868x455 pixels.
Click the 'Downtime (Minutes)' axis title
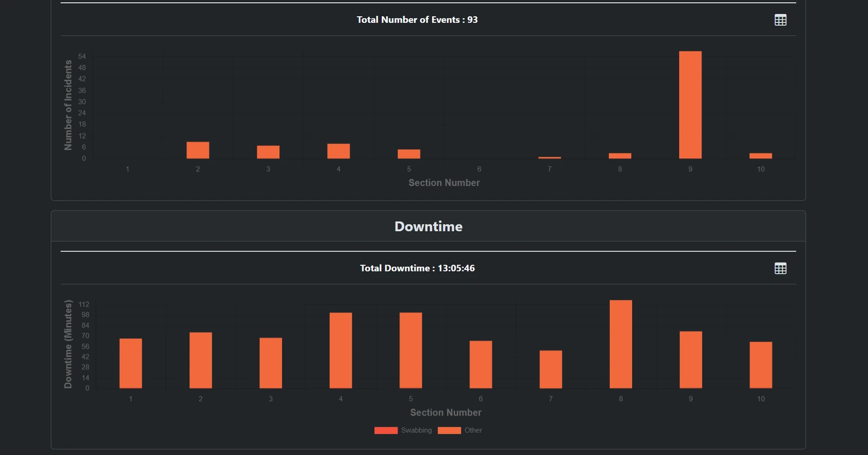tap(68, 344)
